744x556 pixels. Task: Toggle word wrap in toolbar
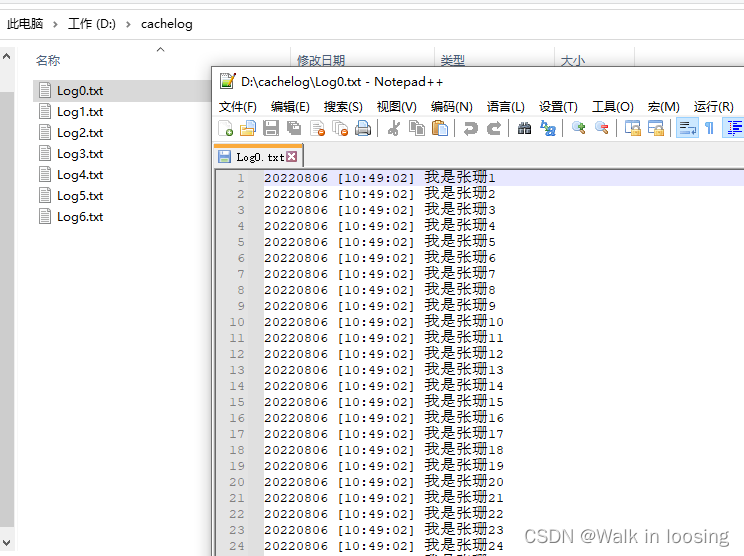[687, 128]
